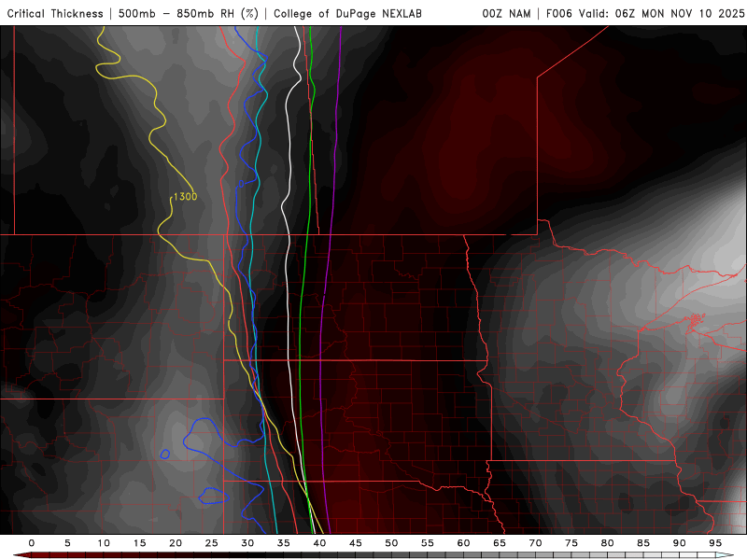Click the "College of DuPage NEXLAB" text
747x560 pixels.
[x=347, y=14]
